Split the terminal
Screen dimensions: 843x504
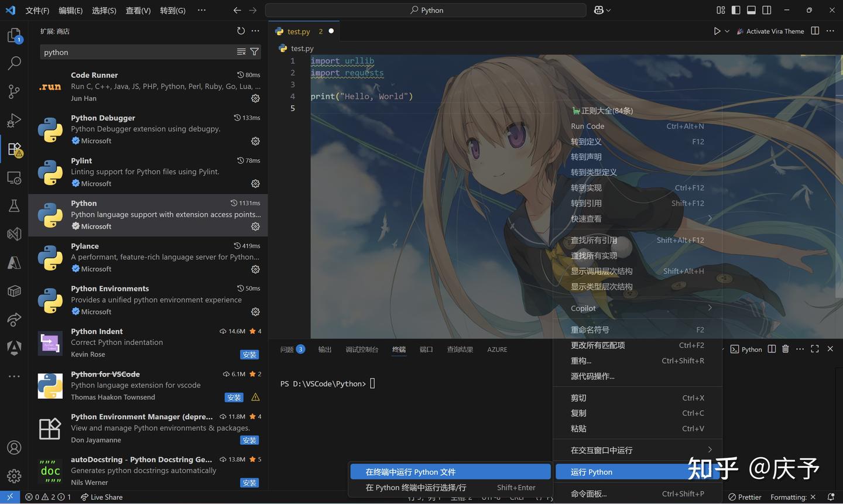pos(770,349)
